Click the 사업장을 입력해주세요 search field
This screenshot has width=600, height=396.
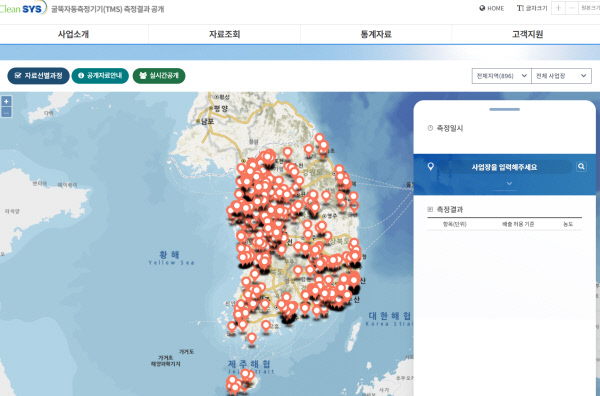click(504, 167)
